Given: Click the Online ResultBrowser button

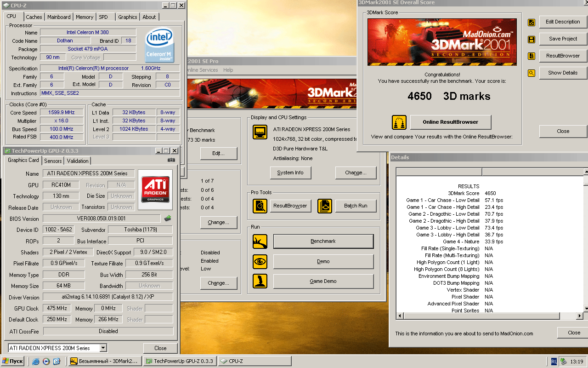Looking at the screenshot, I should (451, 122).
